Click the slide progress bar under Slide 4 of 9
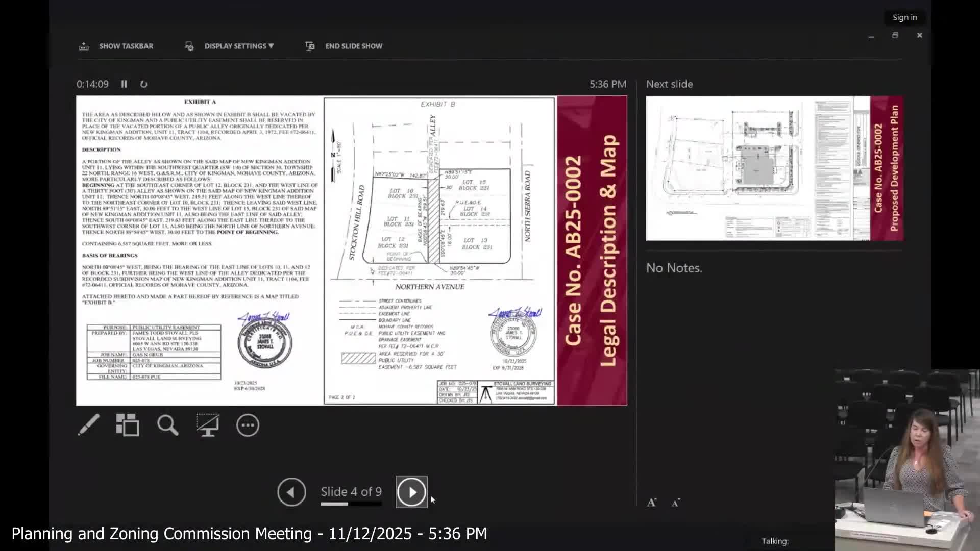The height and width of the screenshot is (551, 980). 351,504
